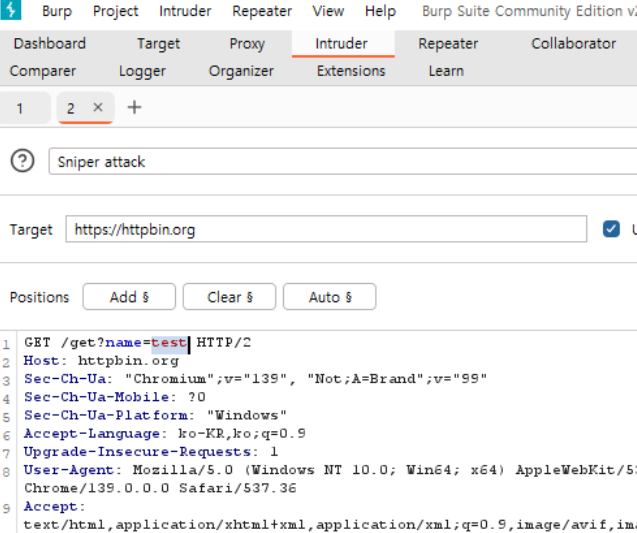Close Intruder tab 2 with the X
Image resolution: width=637 pixels, height=533 pixels.
pos(98,107)
